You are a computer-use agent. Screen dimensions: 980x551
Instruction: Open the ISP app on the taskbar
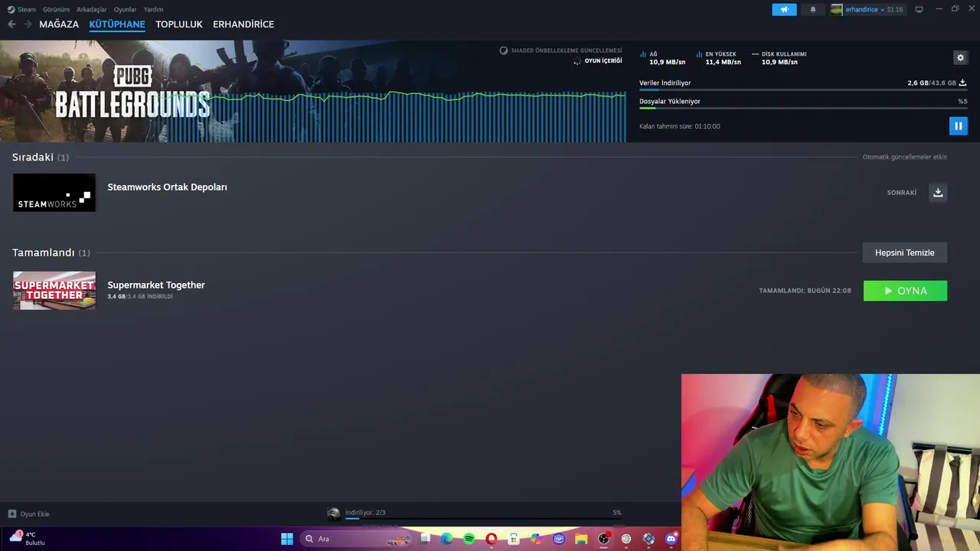(x=559, y=539)
